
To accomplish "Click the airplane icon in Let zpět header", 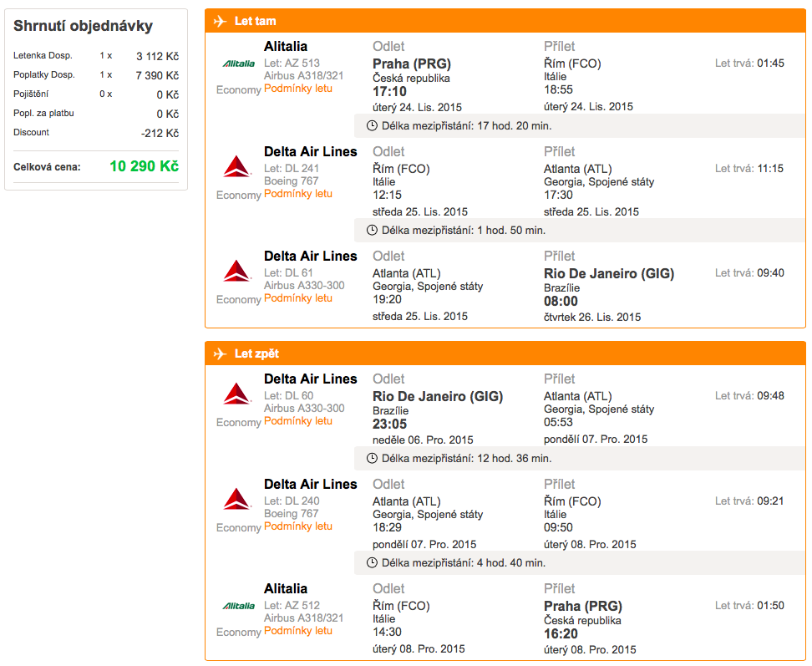I will 220,353.
